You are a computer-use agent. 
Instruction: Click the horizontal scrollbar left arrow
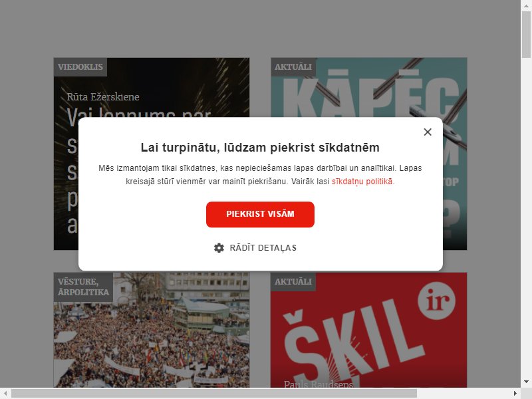click(5, 393)
